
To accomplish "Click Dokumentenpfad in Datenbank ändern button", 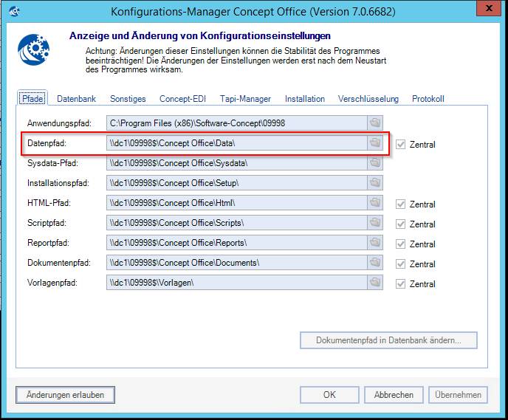I will click(x=388, y=340).
